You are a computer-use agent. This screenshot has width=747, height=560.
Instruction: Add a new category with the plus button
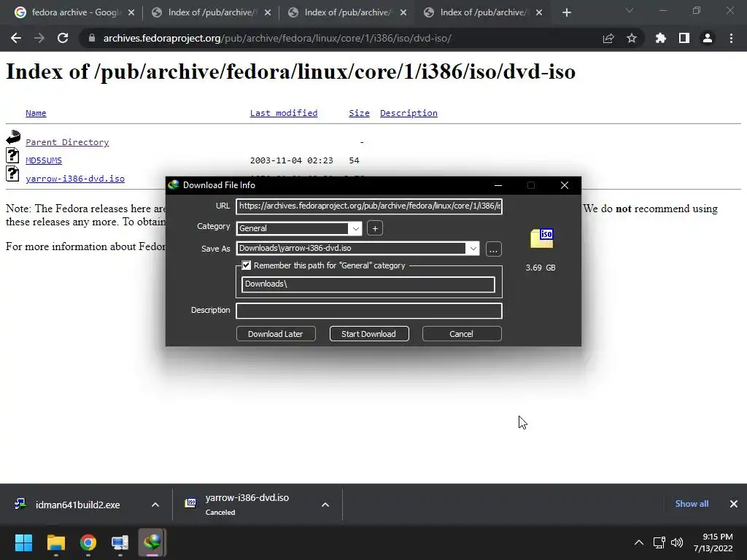click(x=375, y=228)
